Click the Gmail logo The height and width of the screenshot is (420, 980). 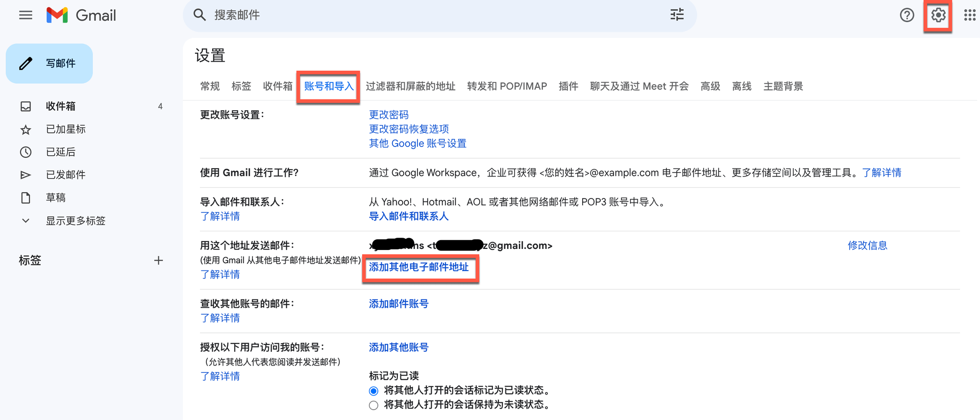[81, 15]
